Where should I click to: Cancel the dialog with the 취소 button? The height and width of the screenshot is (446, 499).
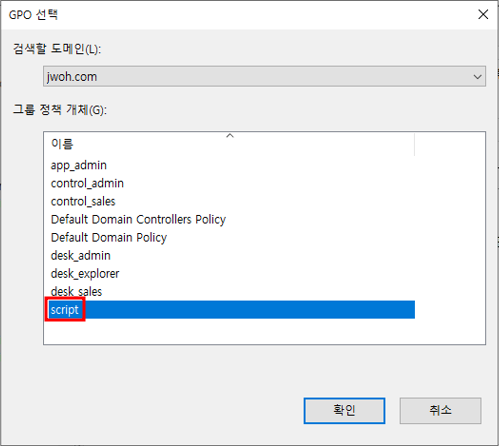point(440,410)
